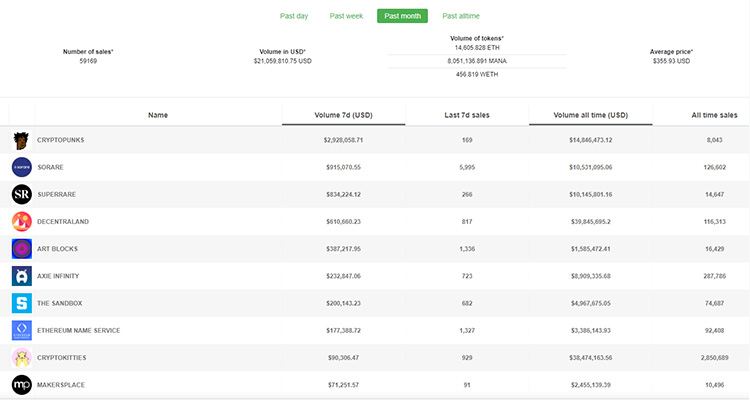Sort by Last 7d sales column
Image resolution: width=750 pixels, height=400 pixels.
click(x=467, y=115)
